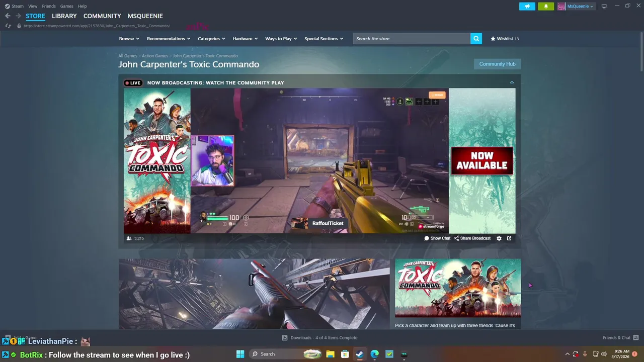The height and width of the screenshot is (362, 644).
Task: Click the Action Games breadcrumb
Action: tap(155, 56)
